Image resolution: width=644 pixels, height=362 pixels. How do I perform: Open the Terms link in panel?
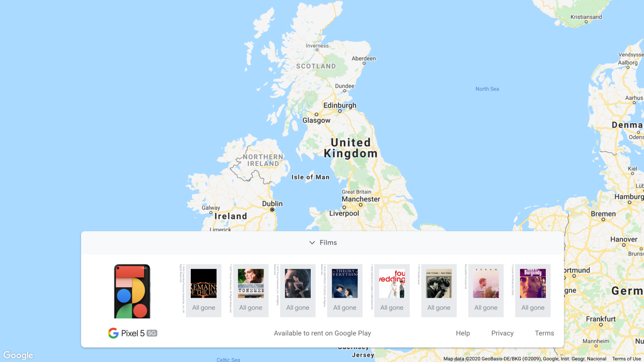(x=544, y=333)
